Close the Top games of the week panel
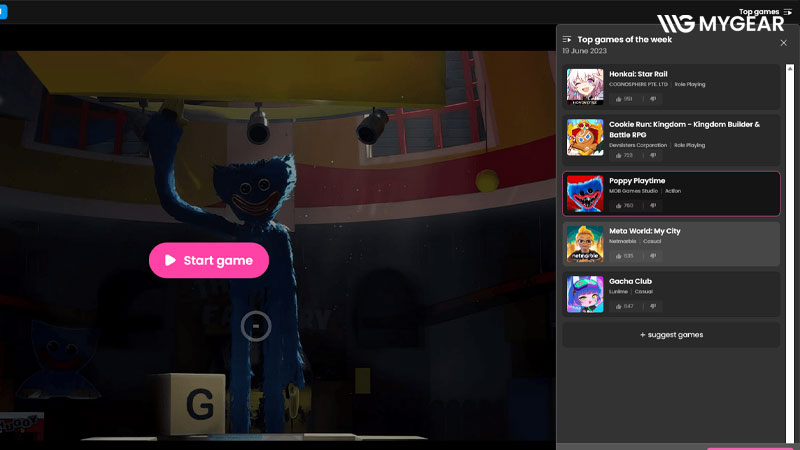Viewport: 800px width, 450px height. (783, 43)
